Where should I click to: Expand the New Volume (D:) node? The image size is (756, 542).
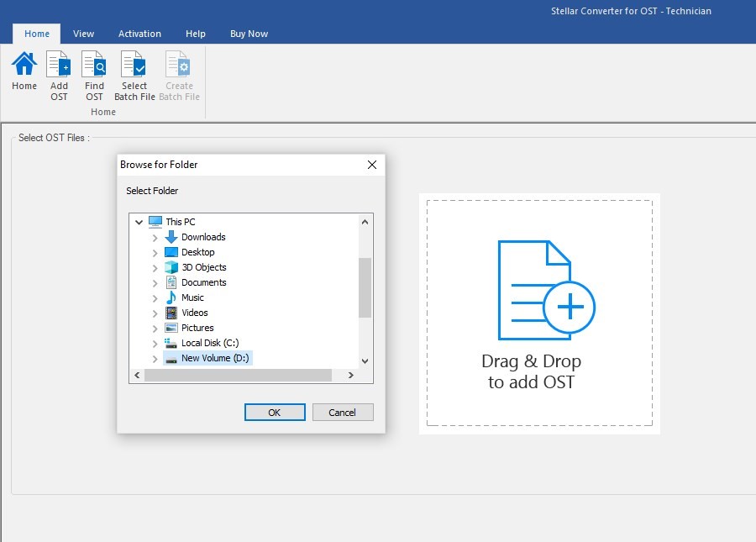click(155, 359)
